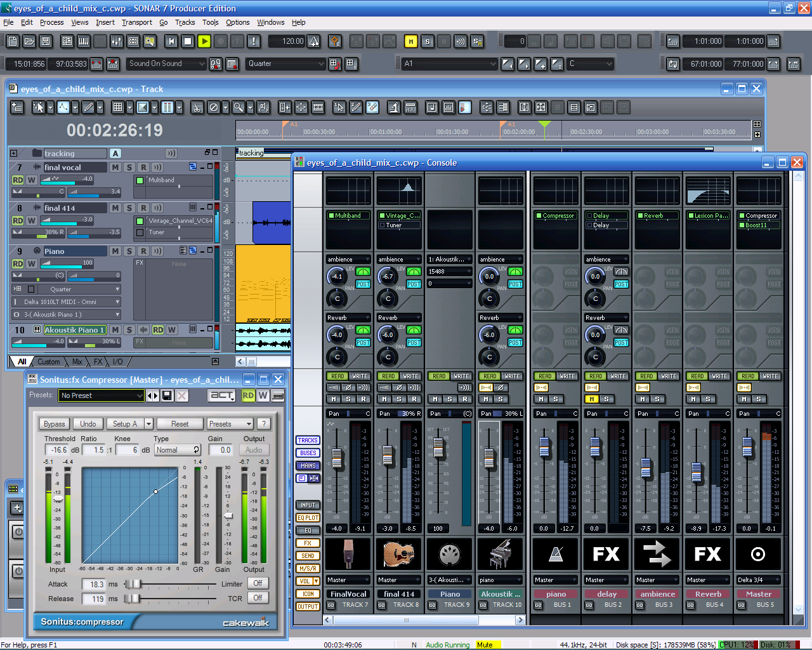Select the Select tool arrow in Track toolbar
The image size is (812, 650).
pyautogui.click(x=39, y=107)
